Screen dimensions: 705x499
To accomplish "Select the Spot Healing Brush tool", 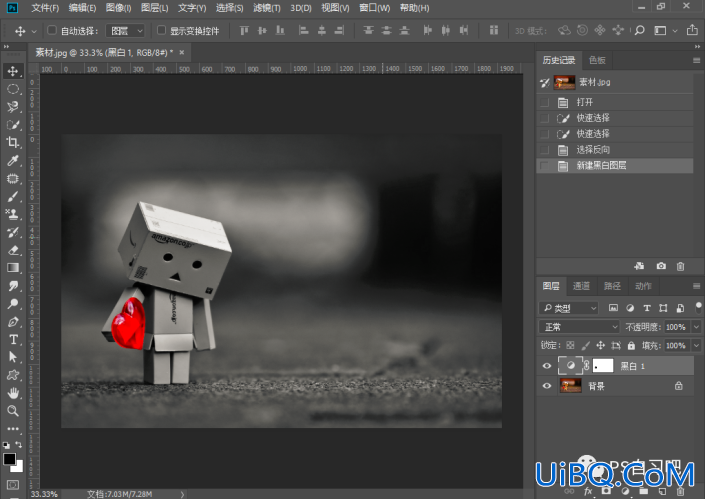I will [13, 178].
